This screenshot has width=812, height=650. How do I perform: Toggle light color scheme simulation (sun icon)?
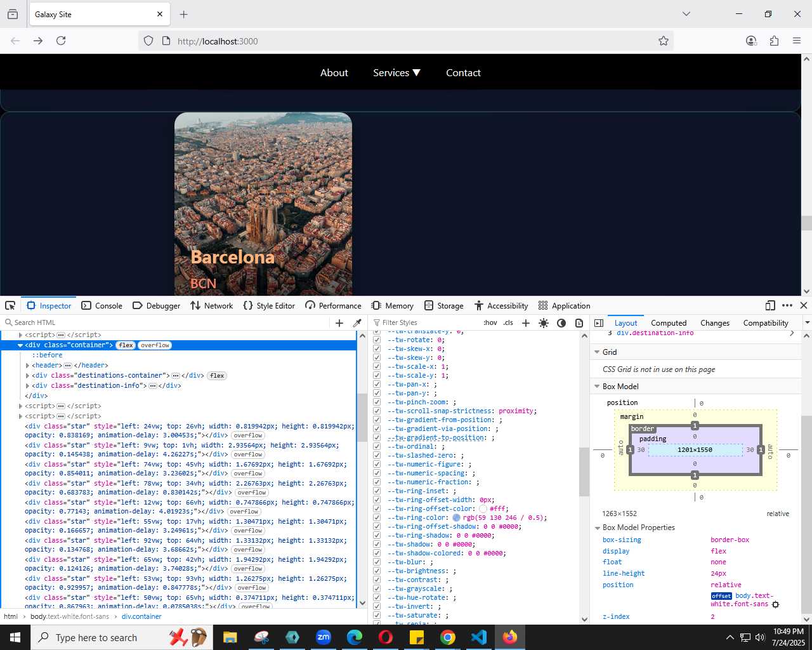click(x=544, y=322)
